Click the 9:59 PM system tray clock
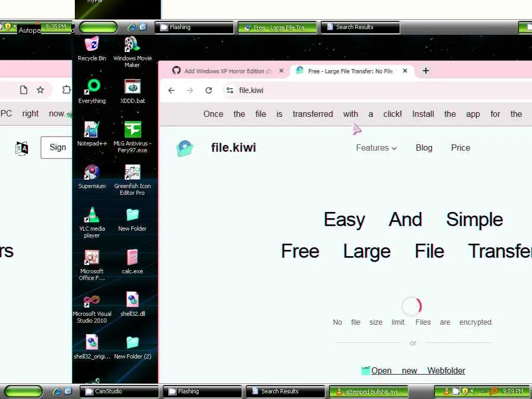 pos(513,392)
